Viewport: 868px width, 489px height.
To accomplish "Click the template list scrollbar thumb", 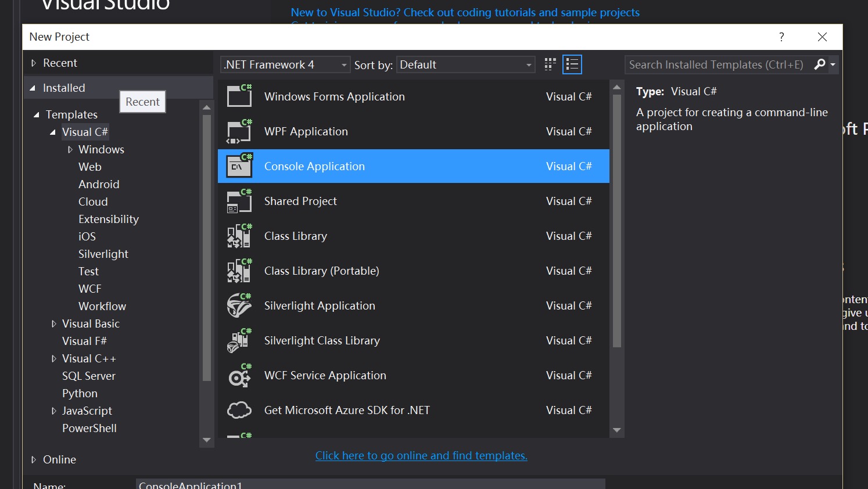I will (617, 221).
